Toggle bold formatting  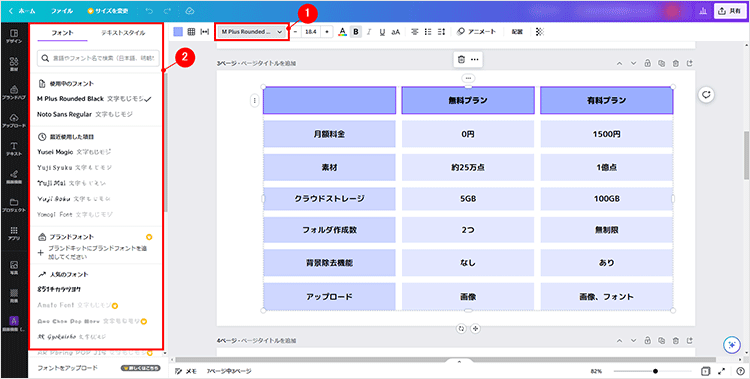tap(356, 32)
